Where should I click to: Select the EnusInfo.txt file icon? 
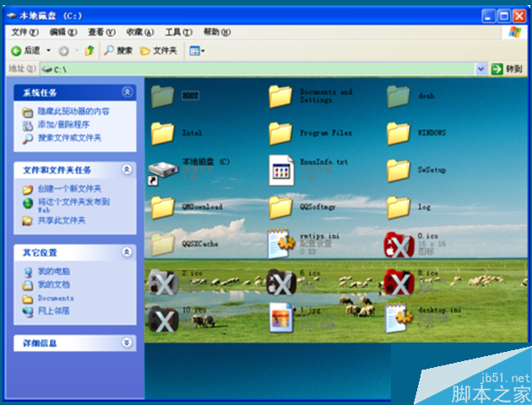280,170
